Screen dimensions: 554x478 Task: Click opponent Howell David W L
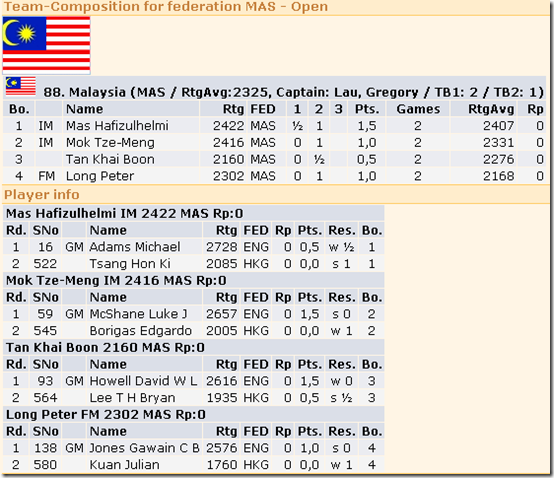point(143,381)
